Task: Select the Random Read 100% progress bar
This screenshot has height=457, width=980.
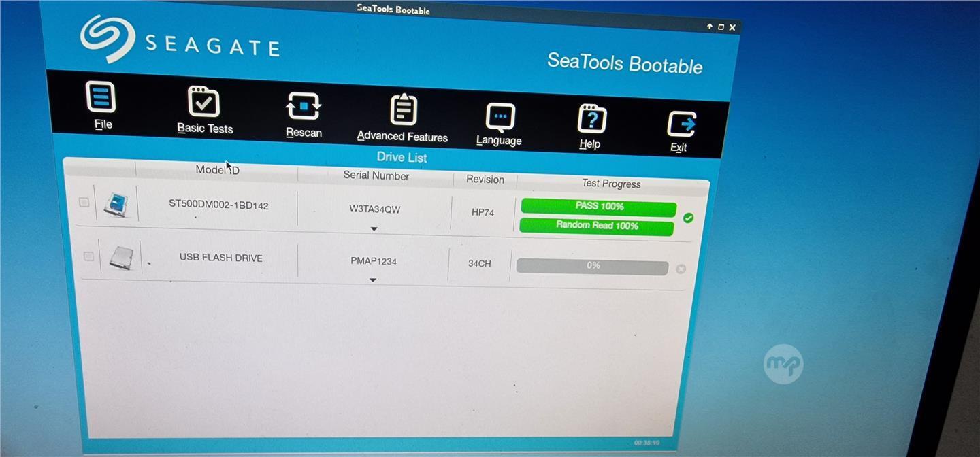Action: 597,226
